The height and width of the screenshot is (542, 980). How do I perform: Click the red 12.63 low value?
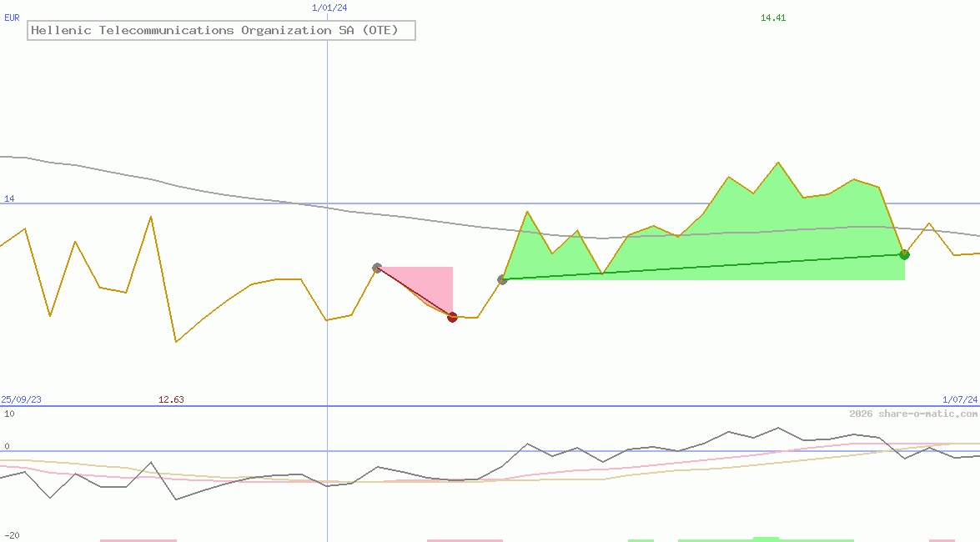point(171,399)
